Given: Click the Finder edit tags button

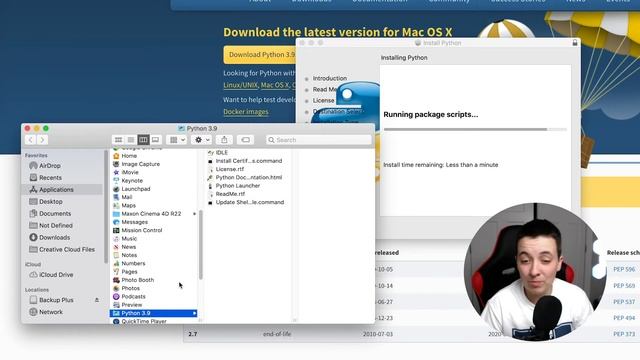Looking at the screenshot, I should click(x=245, y=140).
